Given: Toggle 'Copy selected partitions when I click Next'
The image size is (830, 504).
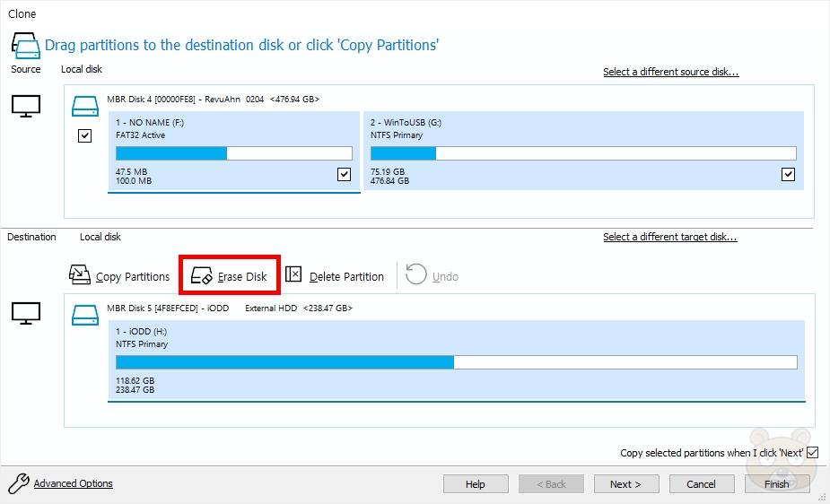Looking at the screenshot, I should coord(813,453).
